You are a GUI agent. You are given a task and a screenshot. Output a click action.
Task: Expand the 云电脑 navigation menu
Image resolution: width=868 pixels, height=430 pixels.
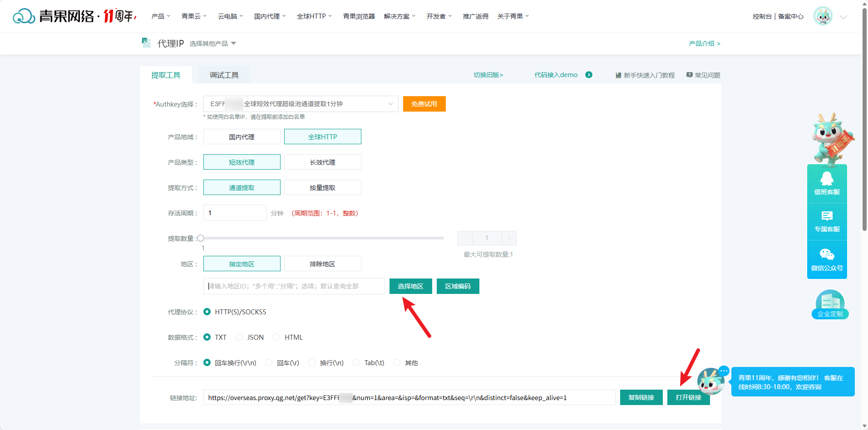pos(230,16)
